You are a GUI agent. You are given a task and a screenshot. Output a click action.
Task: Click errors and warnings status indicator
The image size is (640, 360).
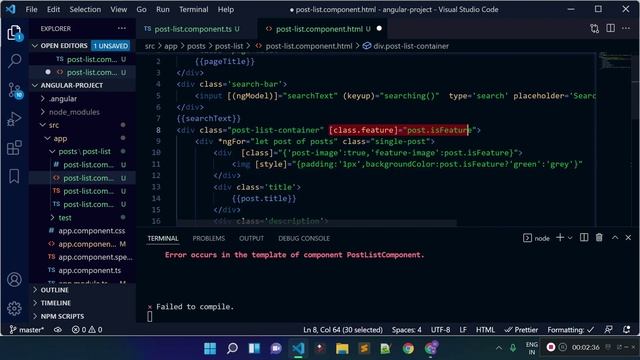click(x=87, y=330)
